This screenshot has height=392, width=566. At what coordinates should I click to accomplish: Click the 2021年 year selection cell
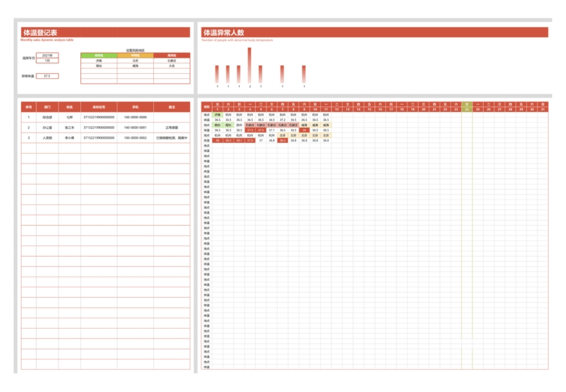47,54
